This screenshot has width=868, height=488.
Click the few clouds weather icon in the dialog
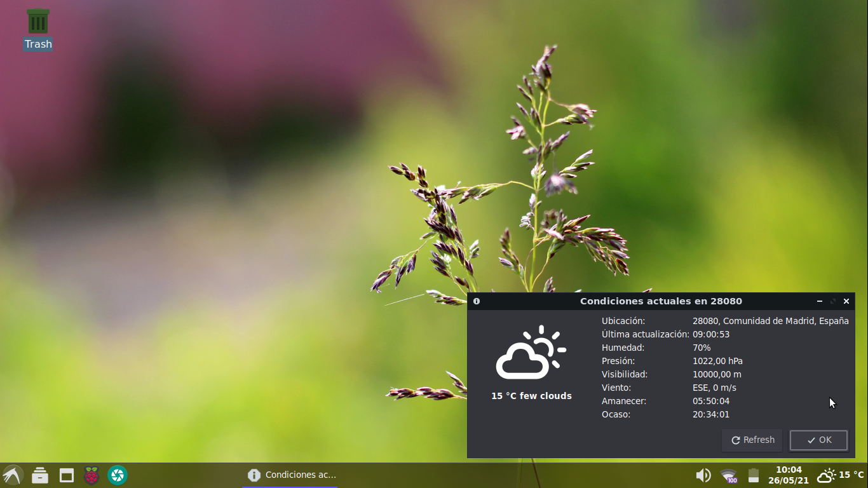pos(531,352)
